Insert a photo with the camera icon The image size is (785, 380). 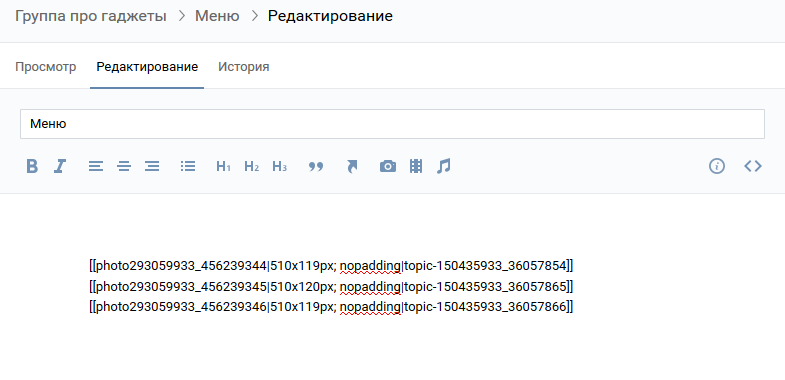pos(388,166)
